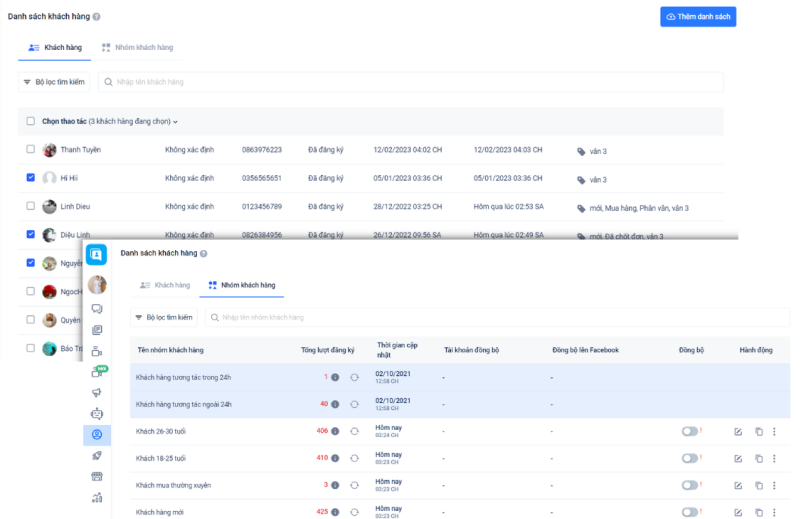
Task: Refresh count for Khách hàng tương tác trong 24h
Action: tap(354, 377)
